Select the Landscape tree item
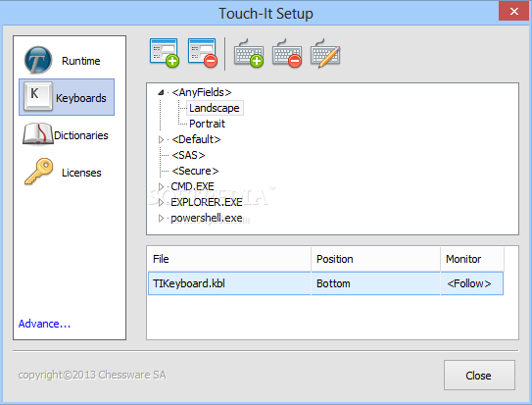532x405 pixels. [x=215, y=108]
